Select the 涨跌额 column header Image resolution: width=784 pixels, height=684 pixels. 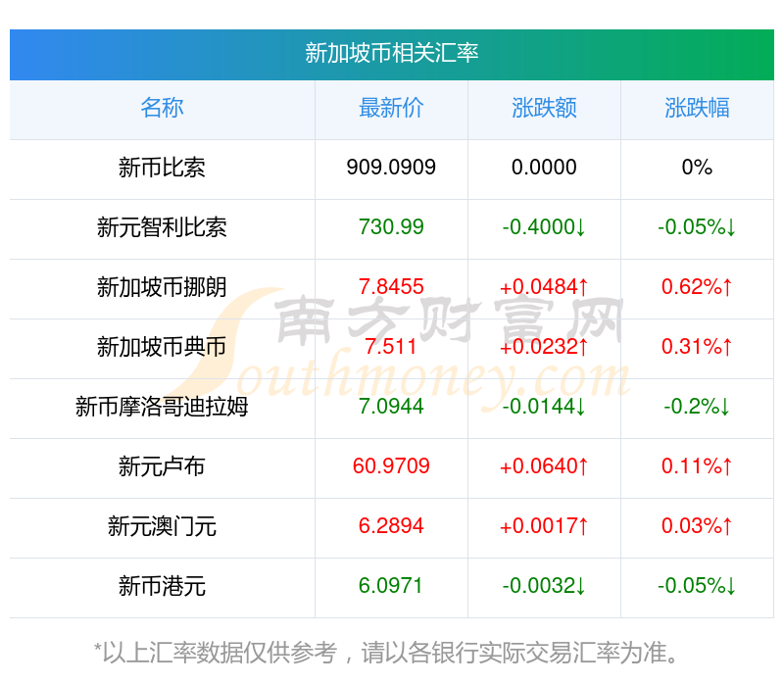544,108
